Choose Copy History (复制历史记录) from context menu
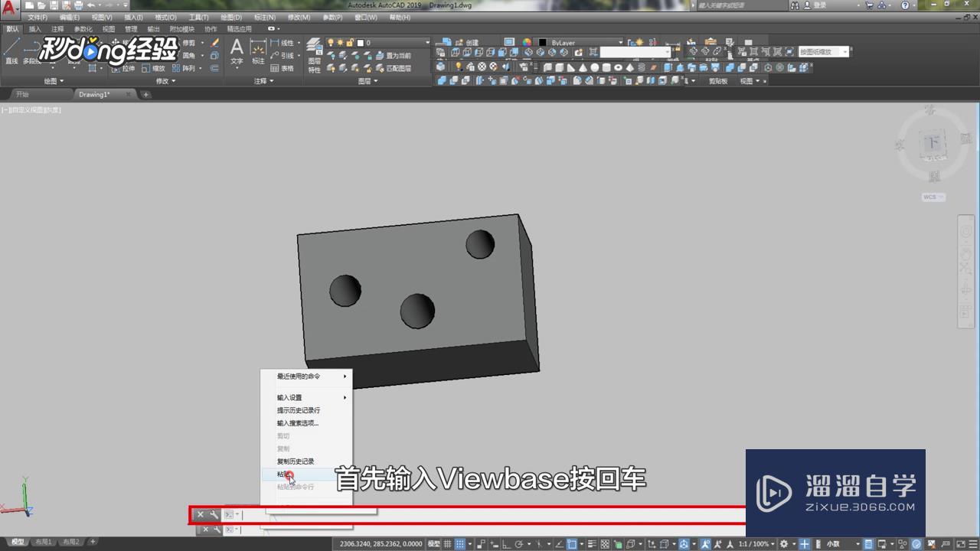The width and height of the screenshot is (980, 551). click(296, 461)
